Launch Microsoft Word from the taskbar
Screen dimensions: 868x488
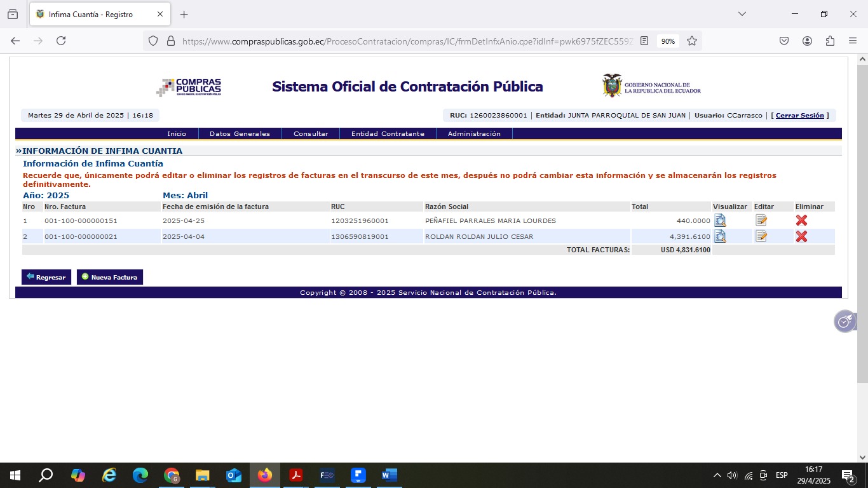click(x=389, y=475)
